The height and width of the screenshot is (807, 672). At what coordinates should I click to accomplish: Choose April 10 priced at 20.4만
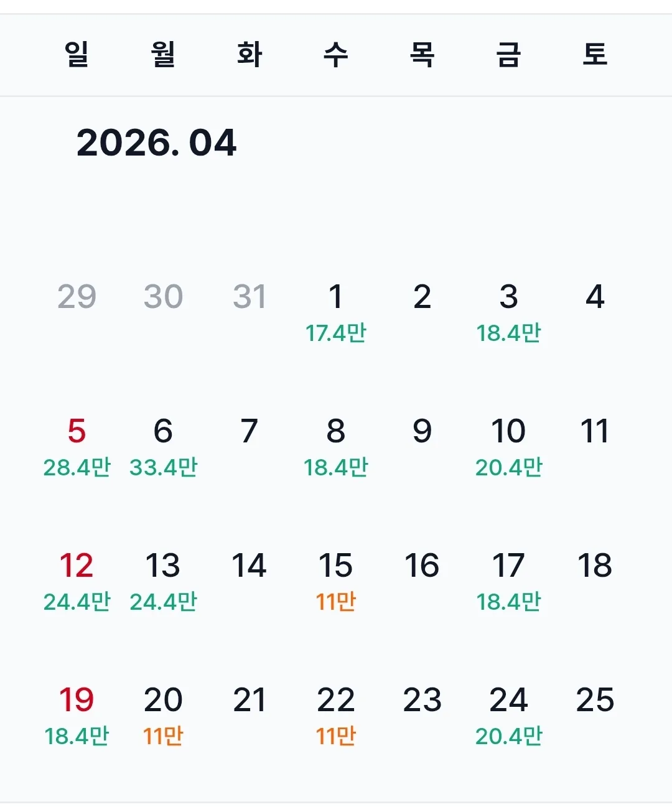508,447
